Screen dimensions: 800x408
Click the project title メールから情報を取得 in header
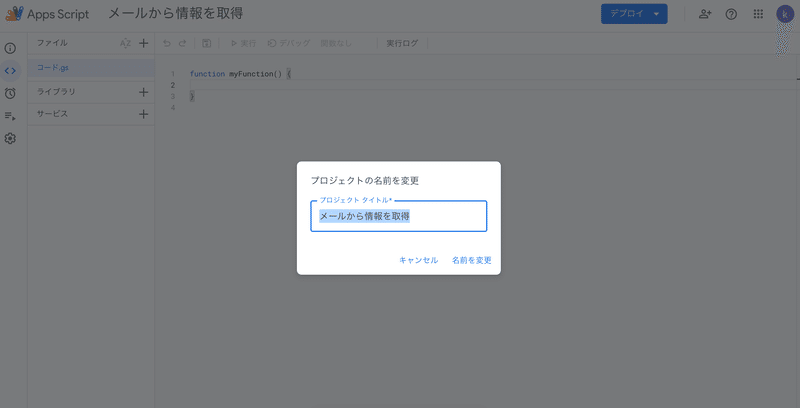pos(176,14)
